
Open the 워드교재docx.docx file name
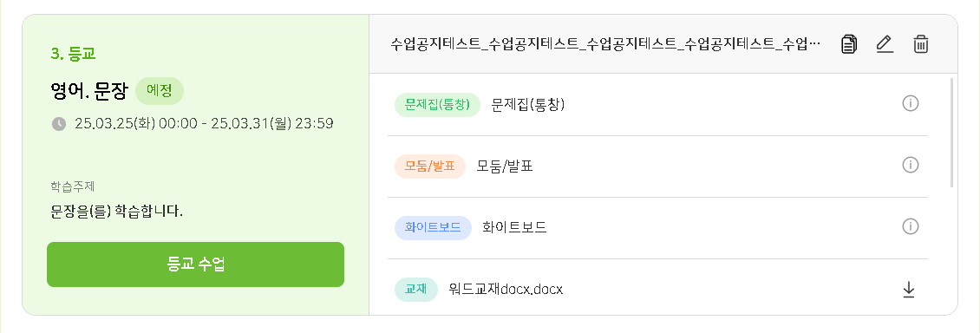pos(506,290)
